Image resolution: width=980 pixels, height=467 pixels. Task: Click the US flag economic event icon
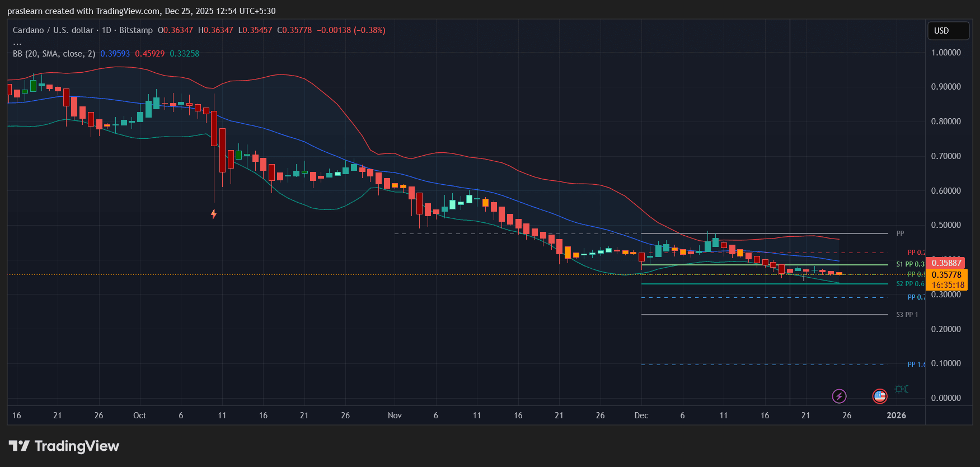pyautogui.click(x=880, y=396)
